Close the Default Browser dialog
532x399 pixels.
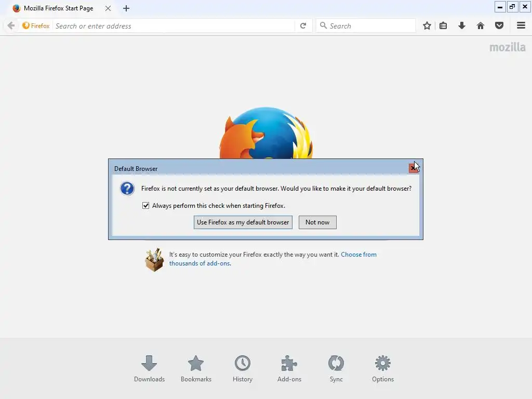tap(413, 168)
